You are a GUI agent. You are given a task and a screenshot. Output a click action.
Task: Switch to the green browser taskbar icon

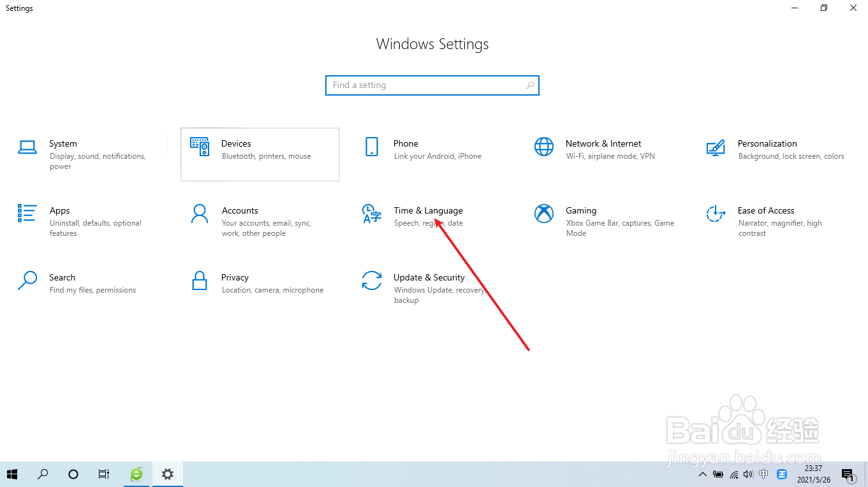pos(136,474)
